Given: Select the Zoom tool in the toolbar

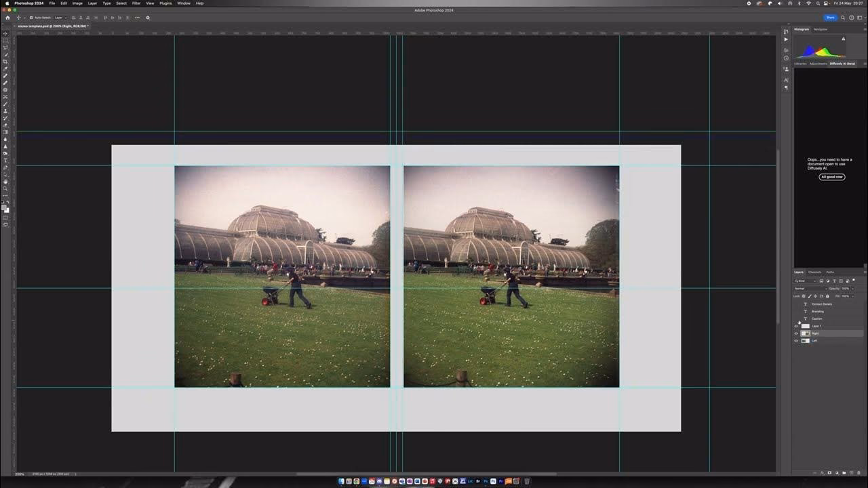Looking at the screenshot, I should [x=5, y=188].
